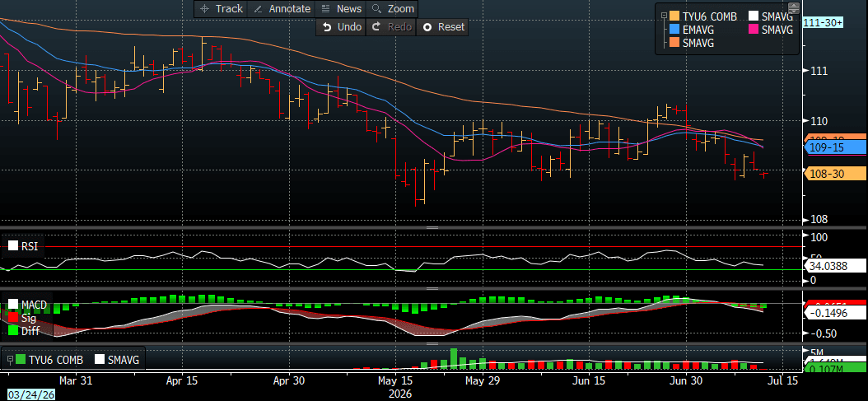Click the Jun 15 date axis label
The image size is (868, 401).
pos(589,381)
